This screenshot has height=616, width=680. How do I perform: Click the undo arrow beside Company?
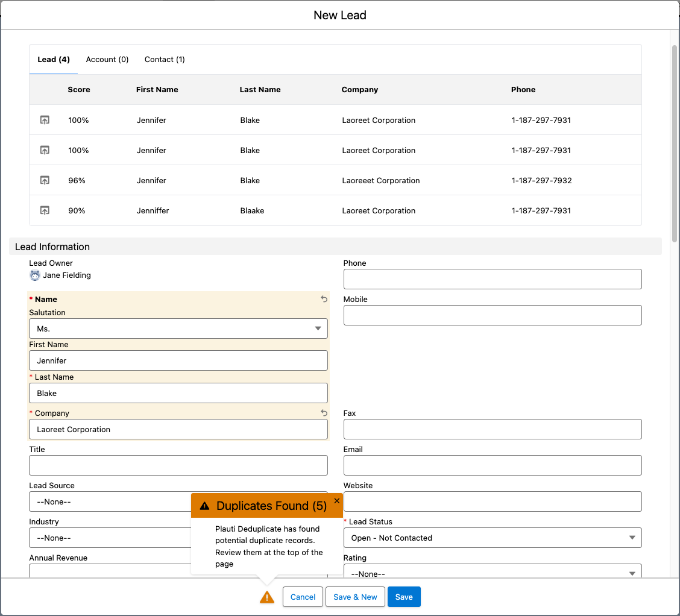(x=324, y=413)
